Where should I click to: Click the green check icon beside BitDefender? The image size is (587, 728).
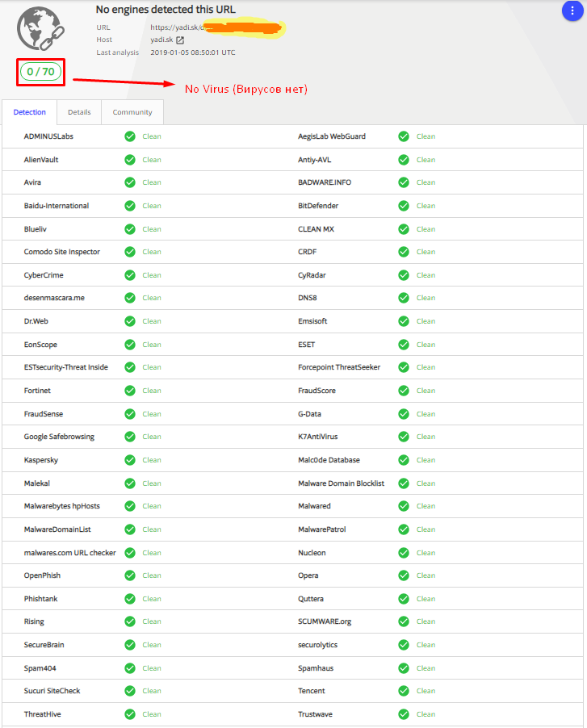pos(404,206)
